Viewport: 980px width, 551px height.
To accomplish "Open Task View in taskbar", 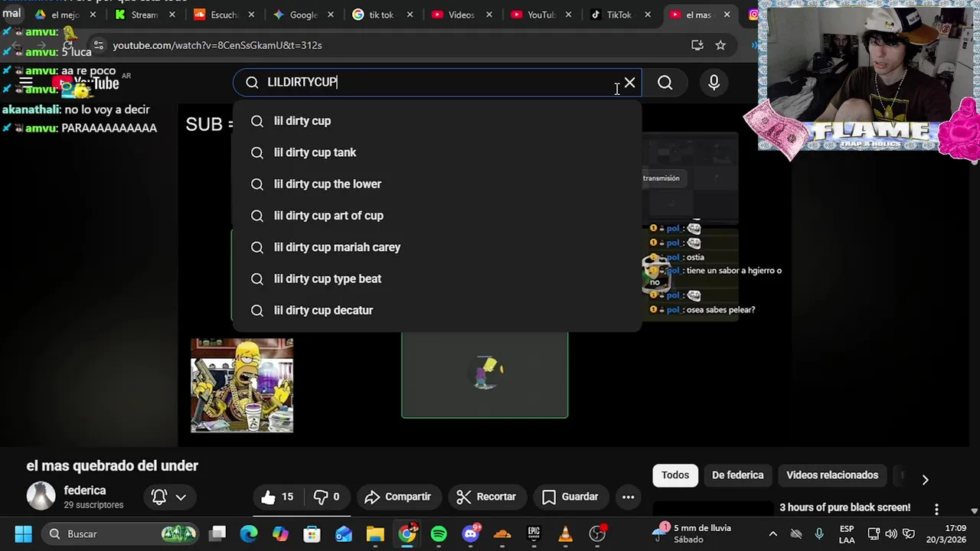I will click(x=218, y=534).
